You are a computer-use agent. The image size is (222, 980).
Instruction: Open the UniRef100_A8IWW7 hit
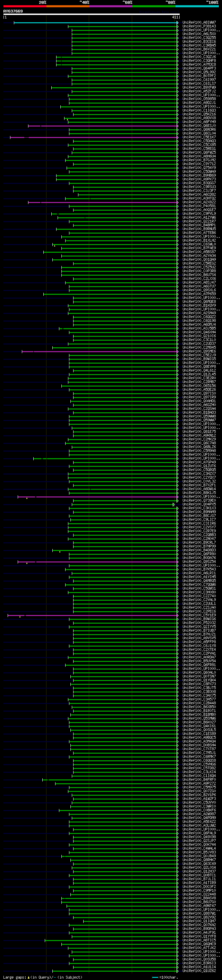199,23
